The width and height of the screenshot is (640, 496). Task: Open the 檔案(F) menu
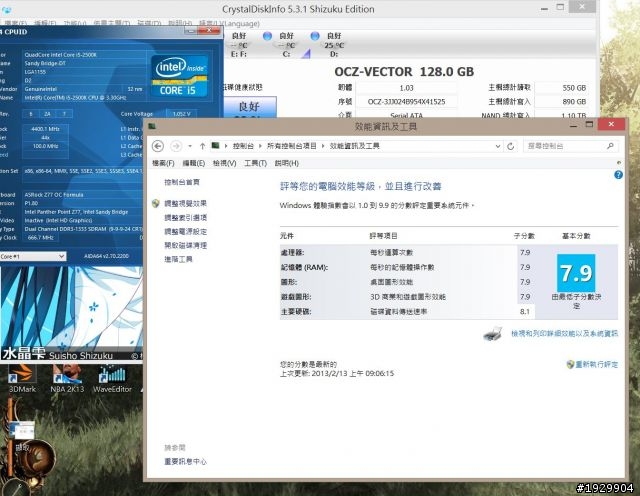[x=163, y=163]
